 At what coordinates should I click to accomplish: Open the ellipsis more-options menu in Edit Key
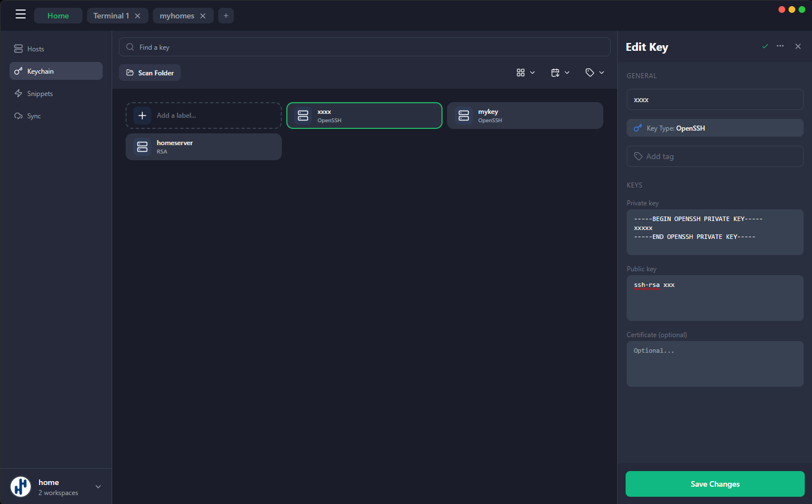(x=780, y=46)
